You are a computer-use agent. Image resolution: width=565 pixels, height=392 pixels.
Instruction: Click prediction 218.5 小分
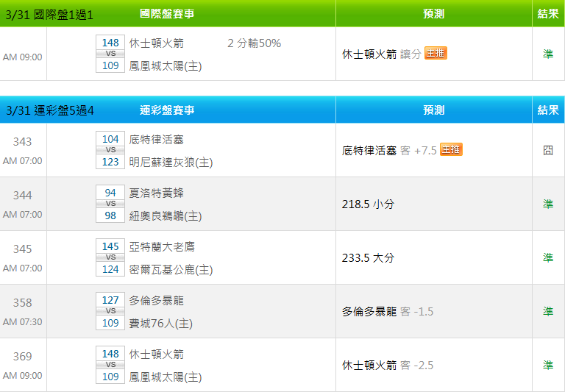click(368, 204)
